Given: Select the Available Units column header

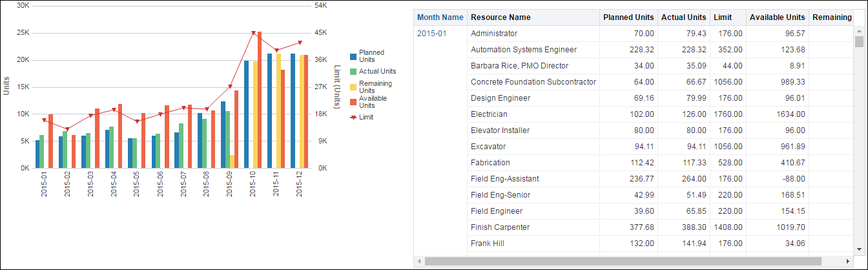Looking at the screenshot, I should click(x=777, y=17).
